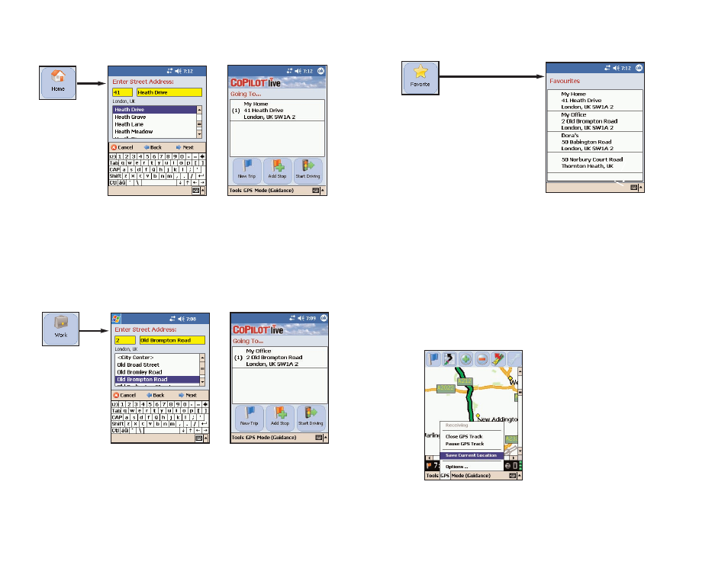The image size is (728, 562).
Task: Click connectivity arrows icon on Heath Drive address screen
Action: pyautogui.click(x=169, y=71)
